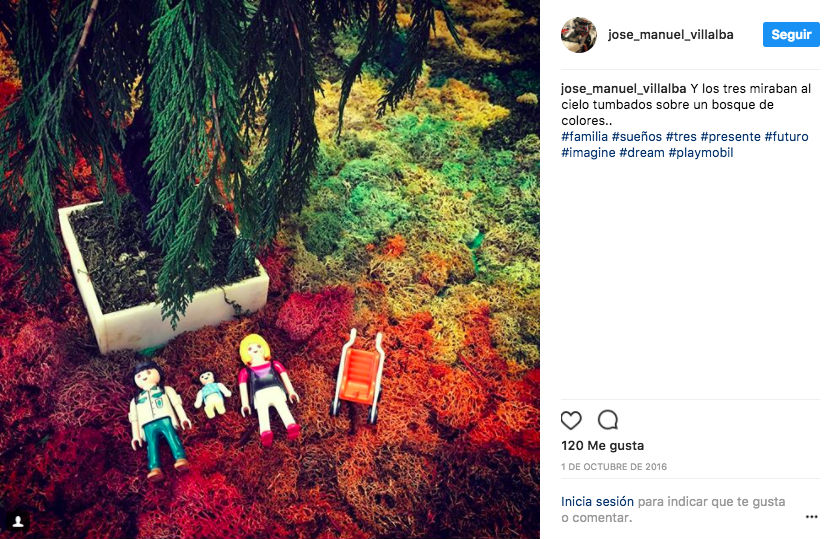
Task: Open the #tres hashtag
Action: point(681,137)
